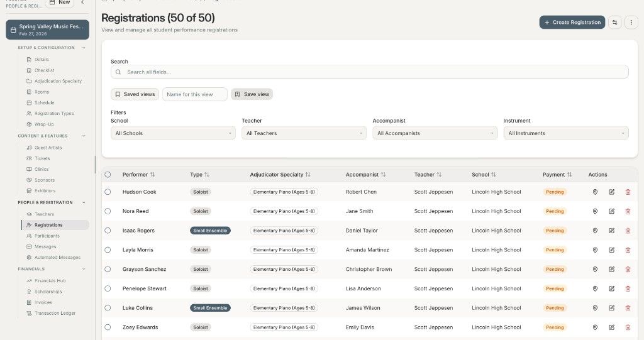Toggle the select-all checkbox in table header
The image size is (644, 340).
108,175
